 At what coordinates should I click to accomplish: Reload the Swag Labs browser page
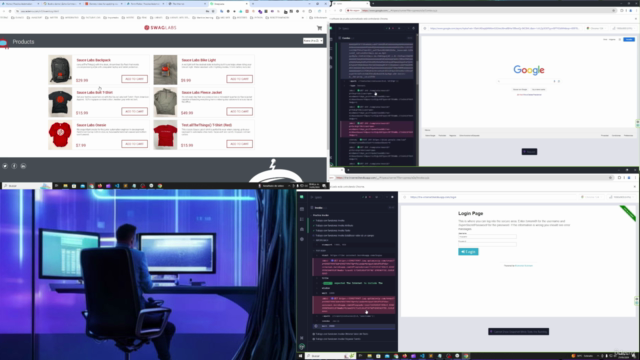[x=10, y=11]
